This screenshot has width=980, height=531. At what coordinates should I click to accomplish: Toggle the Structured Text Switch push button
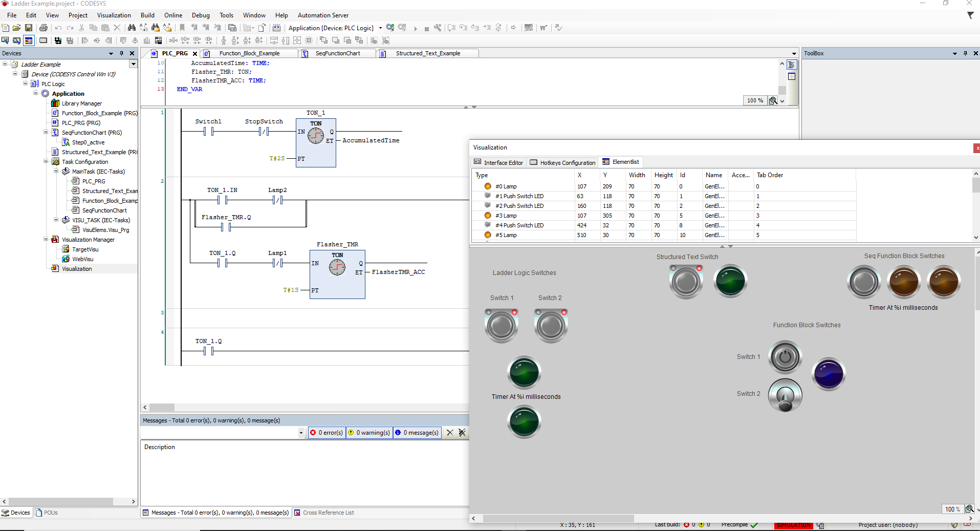tap(686, 282)
